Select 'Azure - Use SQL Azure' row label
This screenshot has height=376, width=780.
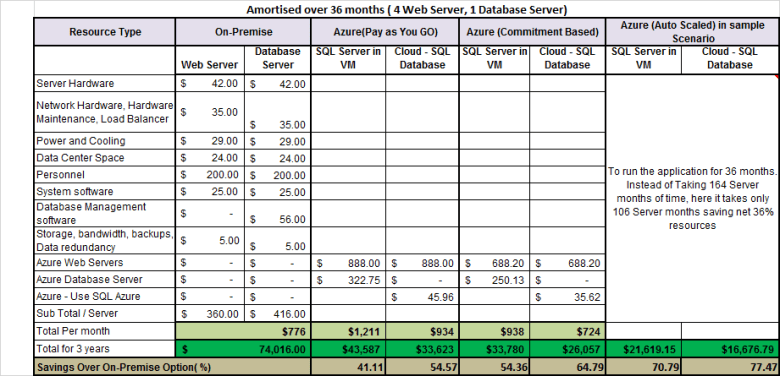coord(105,296)
